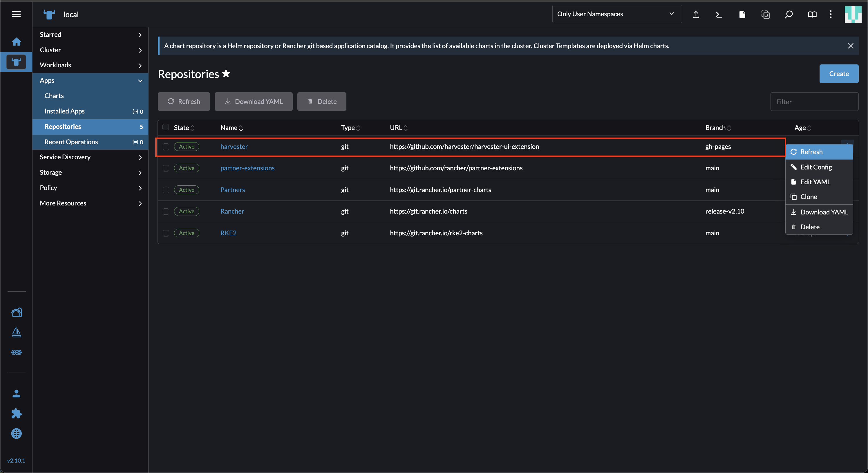Open the hamburger menu in top-left corner
Screen dimensions: 868x473
(x=16, y=14)
